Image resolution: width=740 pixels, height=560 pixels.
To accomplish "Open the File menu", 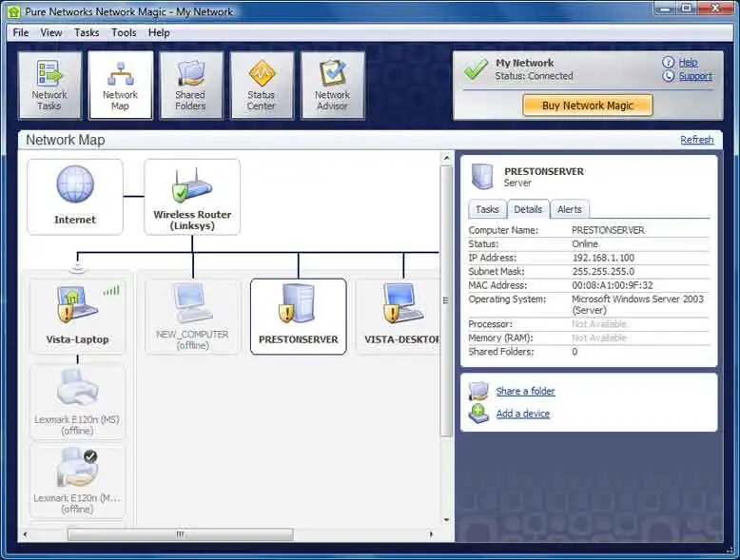I will point(21,32).
